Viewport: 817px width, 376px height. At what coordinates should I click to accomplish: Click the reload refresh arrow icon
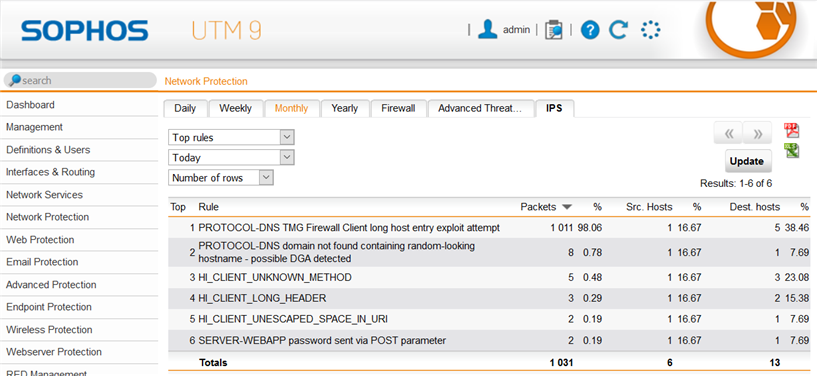click(x=618, y=30)
